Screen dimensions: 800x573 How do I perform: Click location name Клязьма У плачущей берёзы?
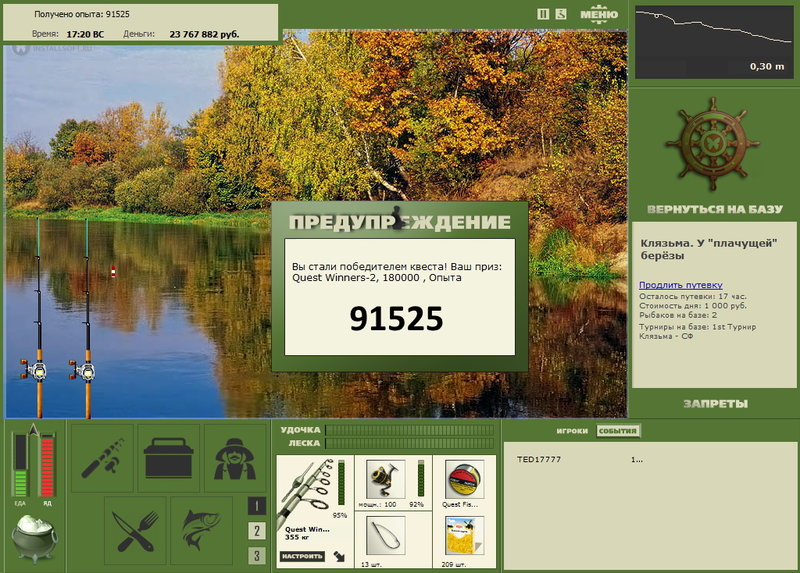(x=709, y=250)
